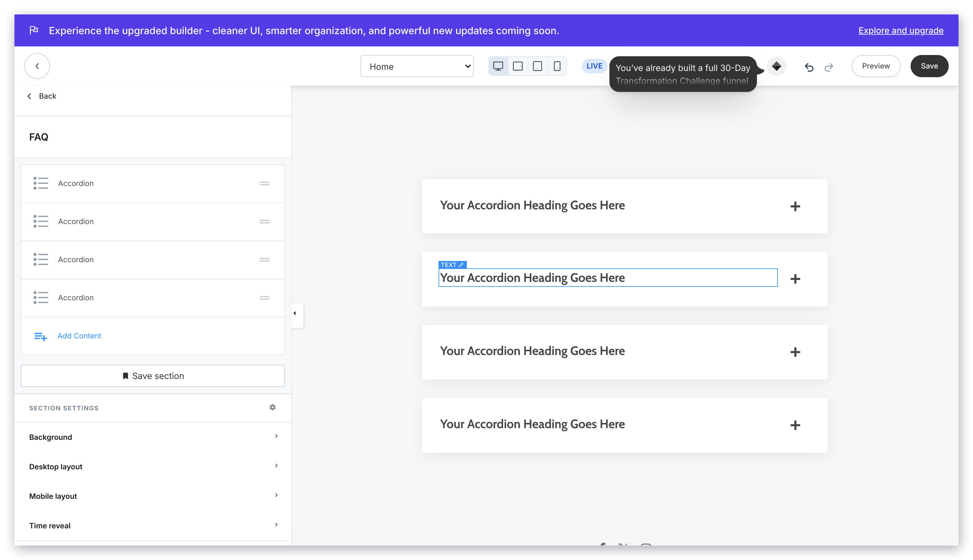The image size is (973, 560).
Task: Open section settings gear icon
Action: click(272, 407)
